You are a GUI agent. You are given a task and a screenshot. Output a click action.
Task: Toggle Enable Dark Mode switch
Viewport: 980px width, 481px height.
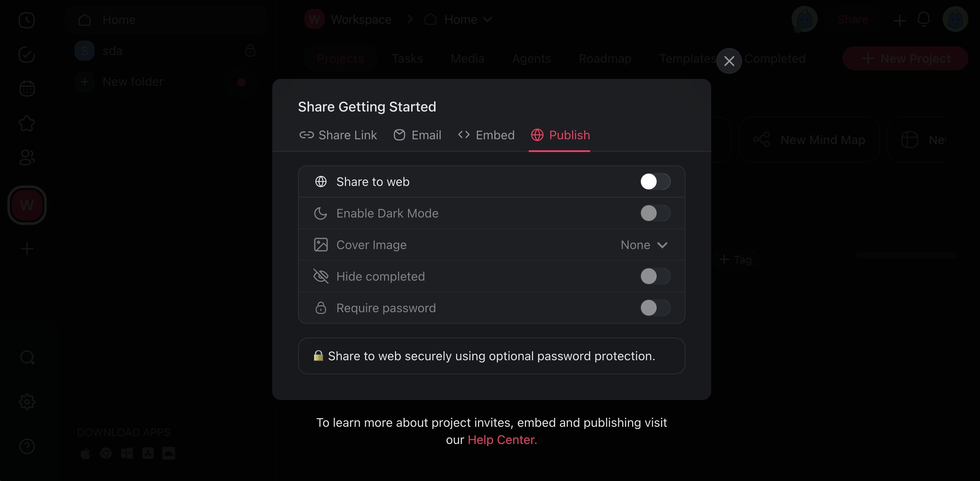[655, 213]
